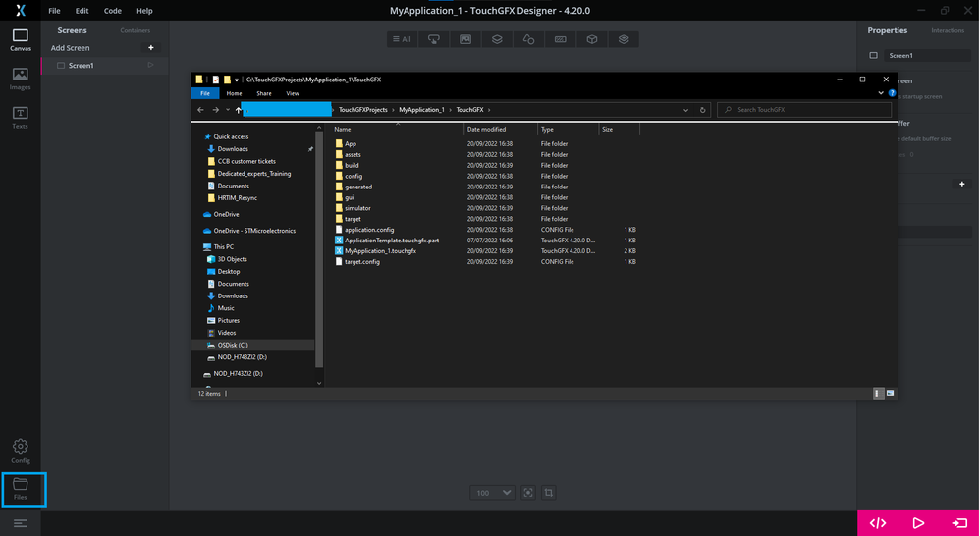Image resolution: width=980 pixels, height=536 pixels.
Task: Click the fit-to-screen icon by the zoom box
Action: tap(528, 493)
